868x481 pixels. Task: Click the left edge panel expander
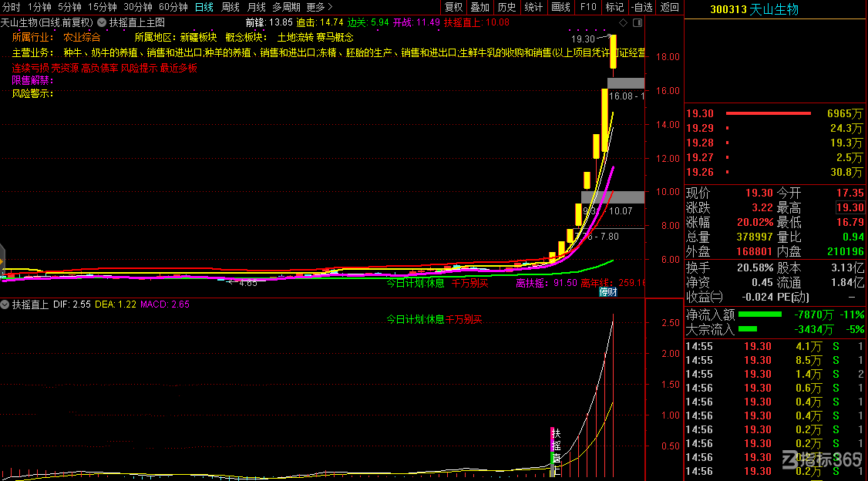click(2, 261)
